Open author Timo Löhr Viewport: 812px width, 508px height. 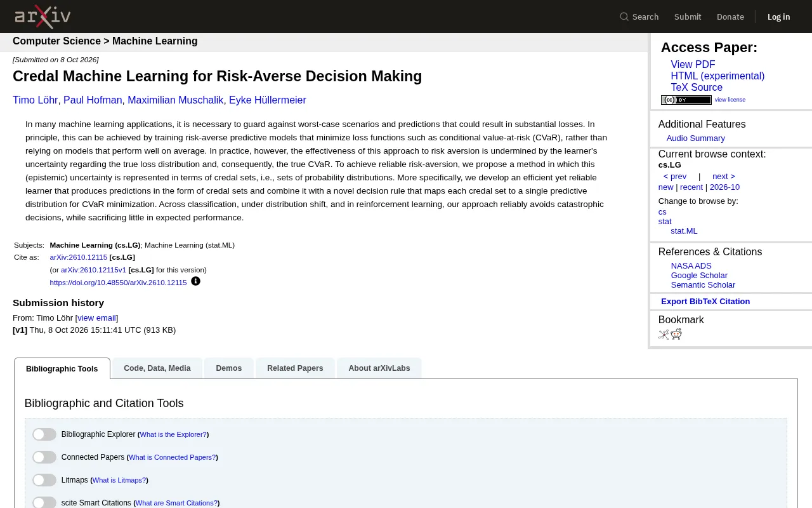click(36, 100)
